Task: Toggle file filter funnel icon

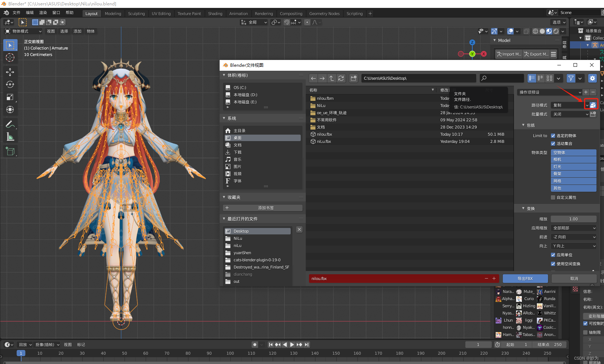Action: (571, 78)
